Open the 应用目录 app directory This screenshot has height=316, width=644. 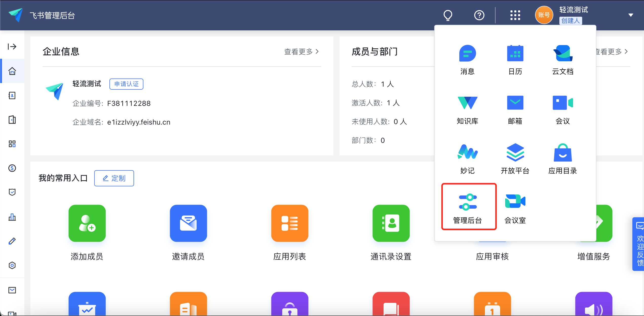[x=563, y=159]
